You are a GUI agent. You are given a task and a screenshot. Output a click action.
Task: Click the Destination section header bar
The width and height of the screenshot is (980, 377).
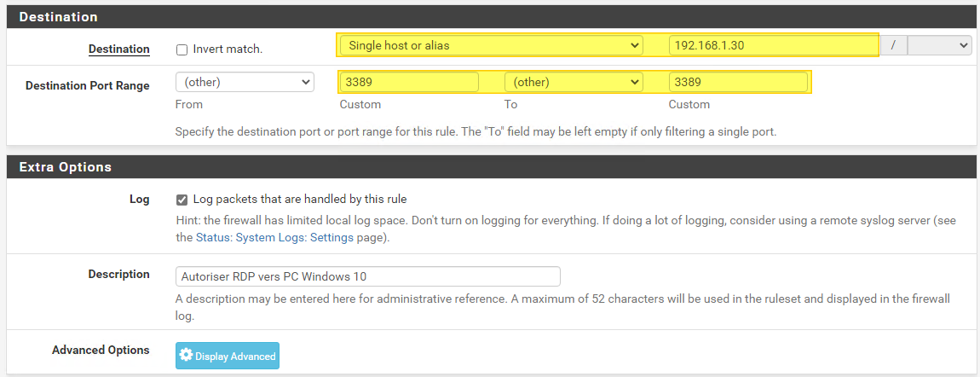coord(490,16)
